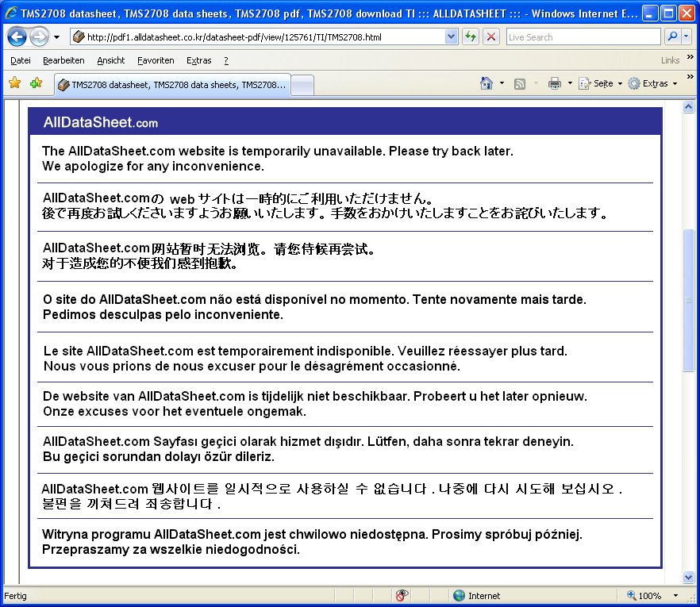This screenshot has width=700, height=607.
Task: Click the Portuguese 'O site do AllDataSheet.com' text
Action: point(314,306)
